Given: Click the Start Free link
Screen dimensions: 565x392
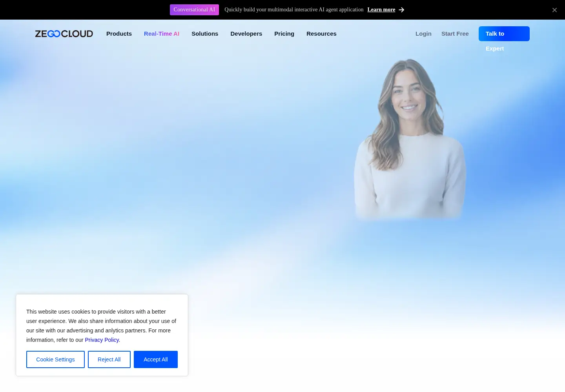Looking at the screenshot, I should 455,34.
